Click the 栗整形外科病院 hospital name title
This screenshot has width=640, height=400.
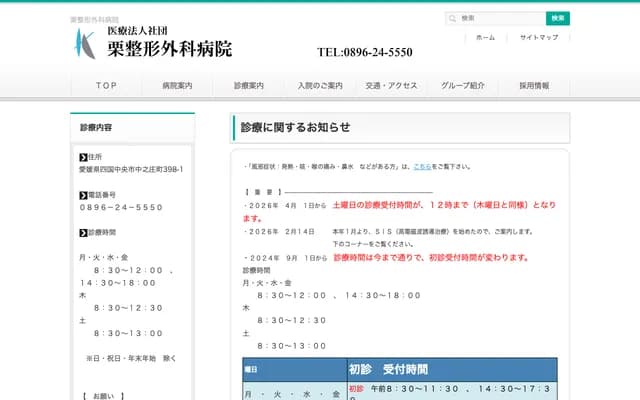tap(169, 48)
